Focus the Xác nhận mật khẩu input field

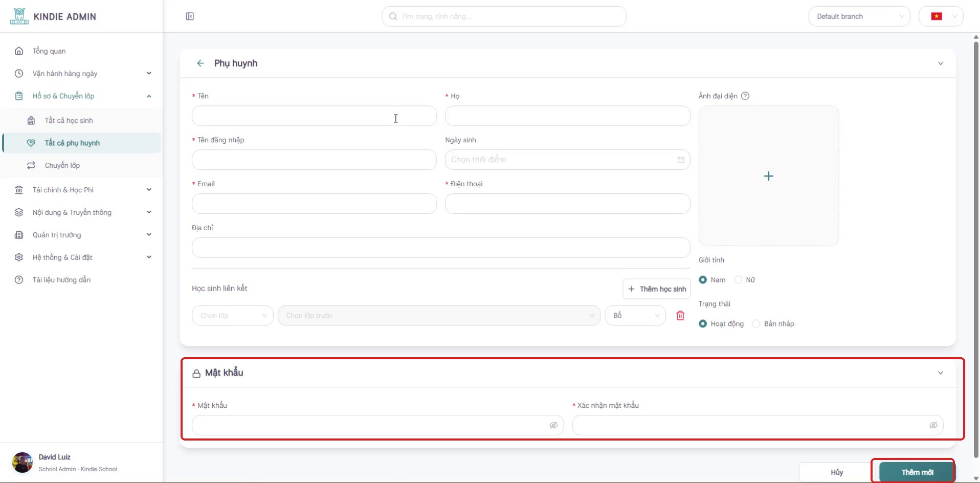click(x=758, y=425)
